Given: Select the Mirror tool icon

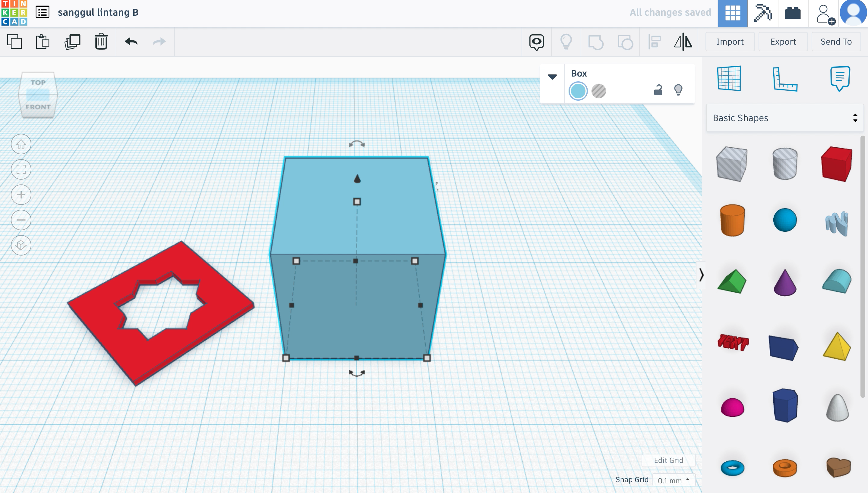Looking at the screenshot, I should (x=683, y=41).
